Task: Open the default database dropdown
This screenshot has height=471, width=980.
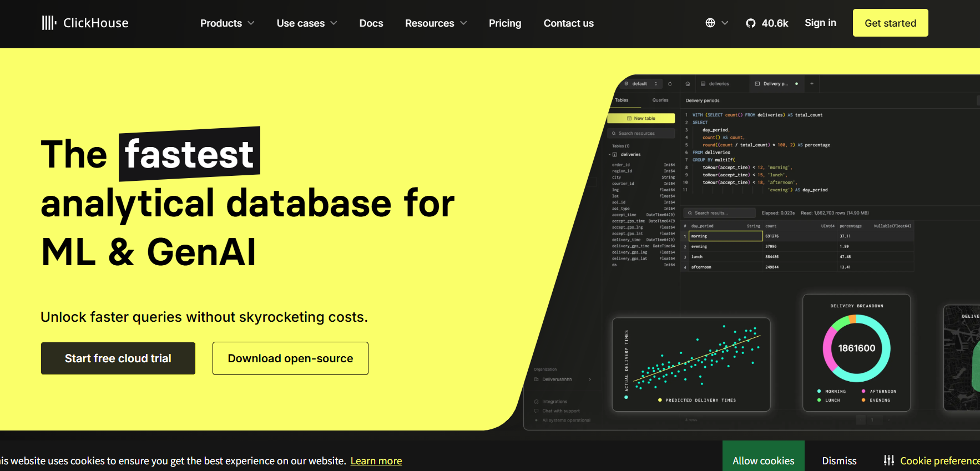Action: (x=641, y=84)
